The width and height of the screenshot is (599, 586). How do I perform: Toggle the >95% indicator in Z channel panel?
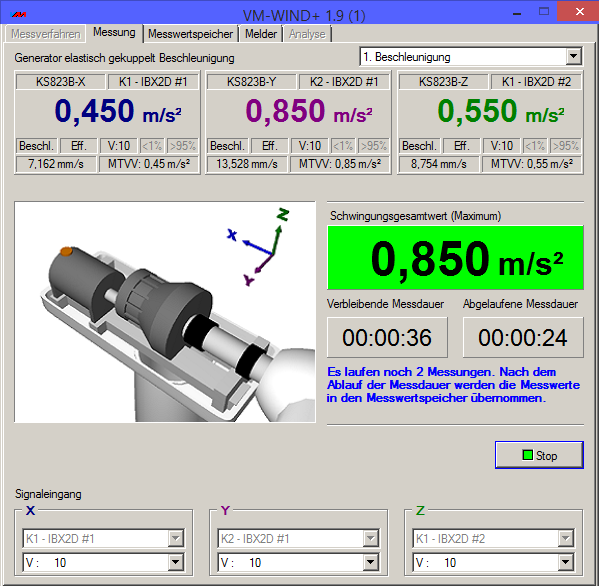[x=565, y=146]
